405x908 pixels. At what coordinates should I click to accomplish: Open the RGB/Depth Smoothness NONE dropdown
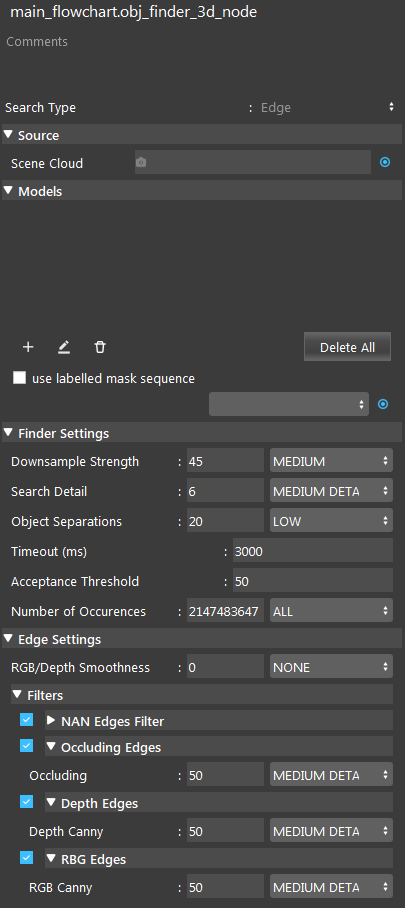[331, 667]
